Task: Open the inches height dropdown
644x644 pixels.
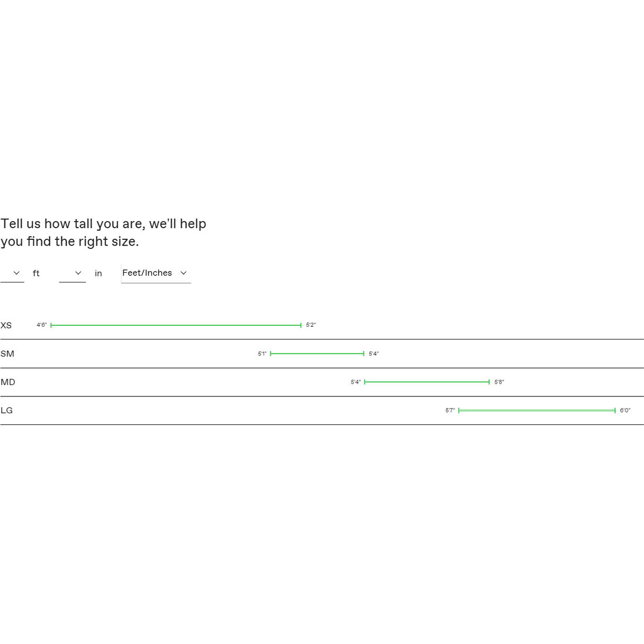Action: click(x=72, y=273)
